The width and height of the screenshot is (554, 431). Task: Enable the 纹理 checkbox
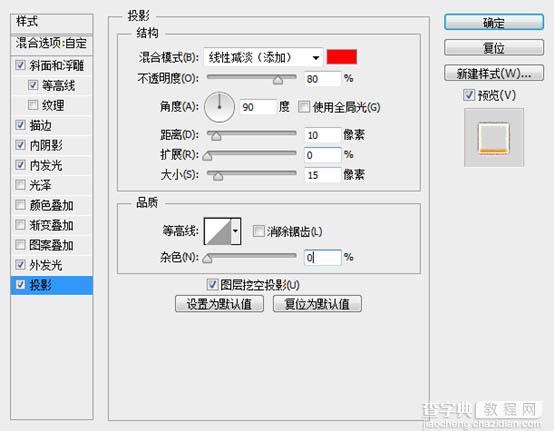(33, 105)
